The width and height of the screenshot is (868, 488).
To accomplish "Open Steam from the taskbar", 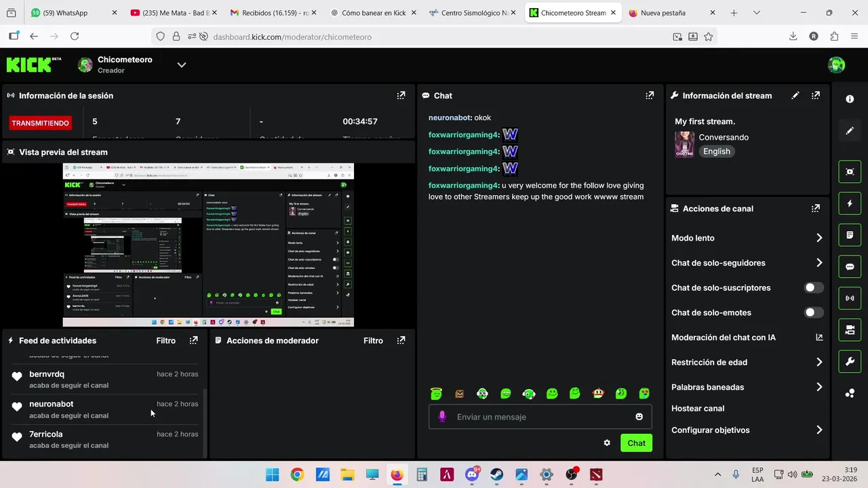I will tap(496, 474).
